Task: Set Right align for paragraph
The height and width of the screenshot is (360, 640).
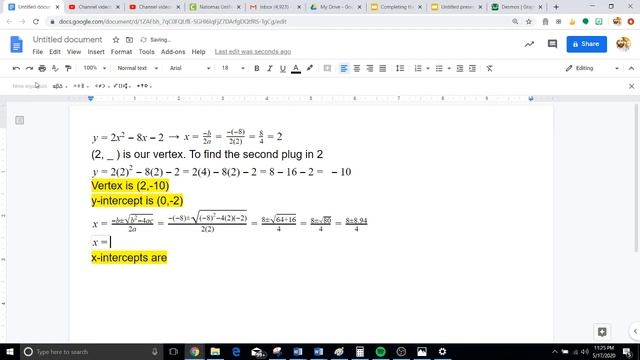Action: [370, 69]
